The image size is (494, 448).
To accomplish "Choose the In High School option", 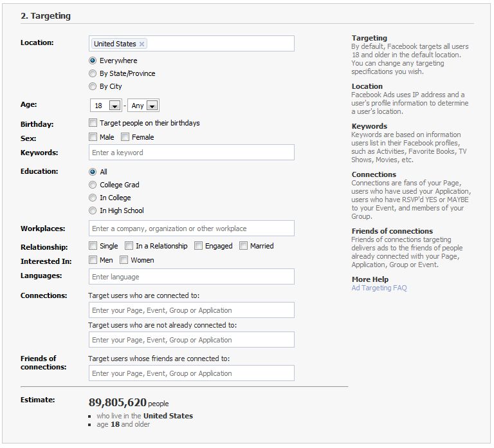I will [93, 210].
